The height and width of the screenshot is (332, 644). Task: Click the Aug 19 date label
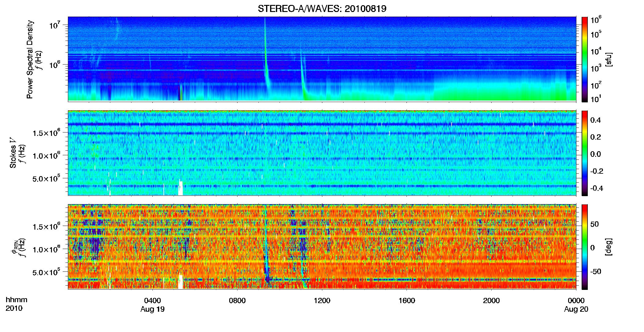click(x=152, y=309)
